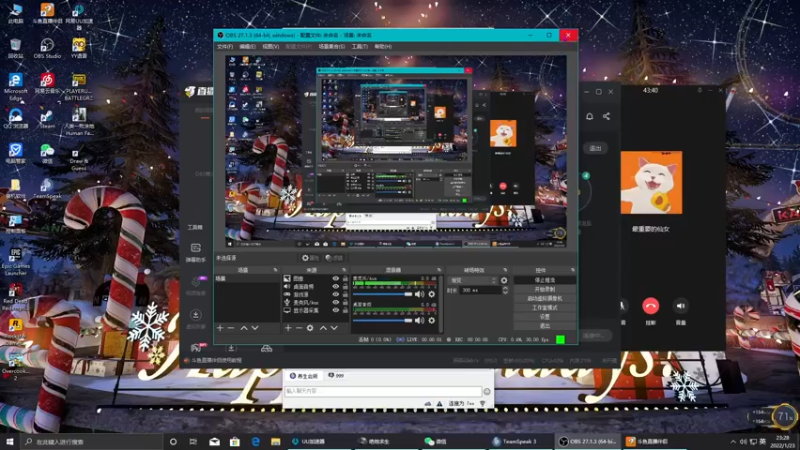Open OBS 设置 settings button
800x450 pixels.
point(544,317)
